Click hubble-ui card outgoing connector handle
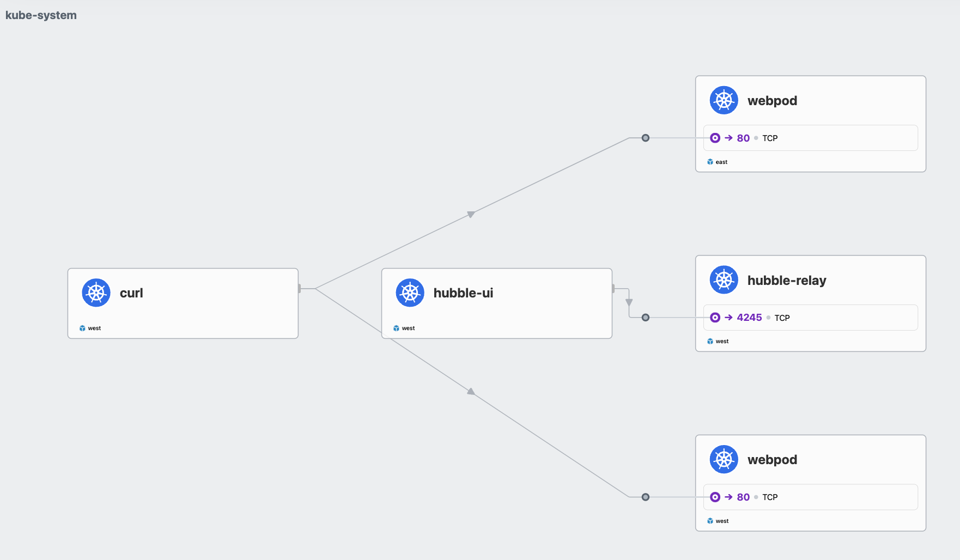Viewport: 960px width, 560px height. pos(613,288)
